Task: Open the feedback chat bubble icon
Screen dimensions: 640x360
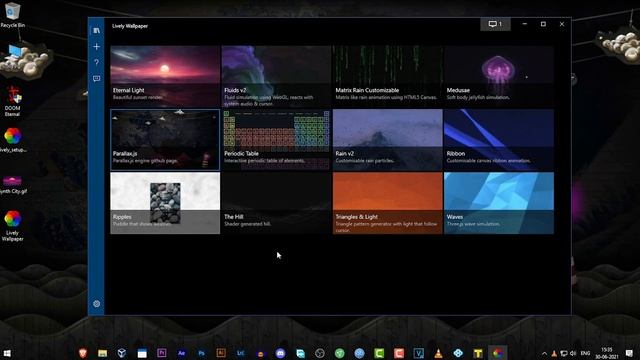Action: point(96,78)
